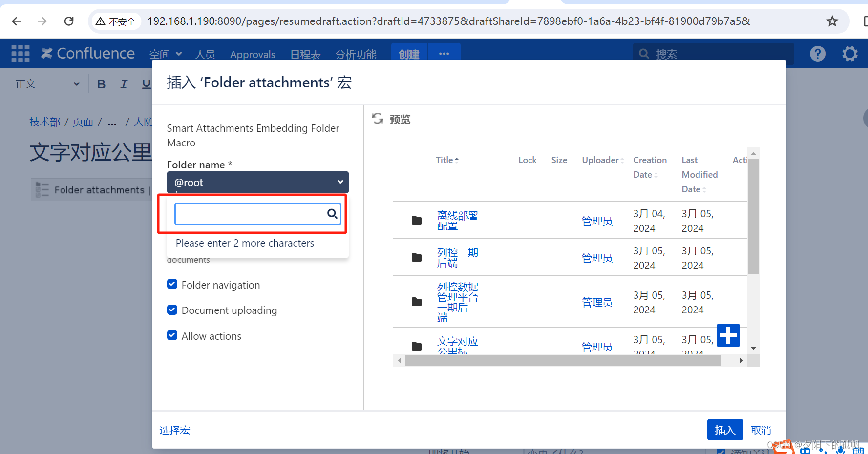Click the Confluence search box
The width and height of the screenshot is (868, 454).
pyautogui.click(x=713, y=54)
